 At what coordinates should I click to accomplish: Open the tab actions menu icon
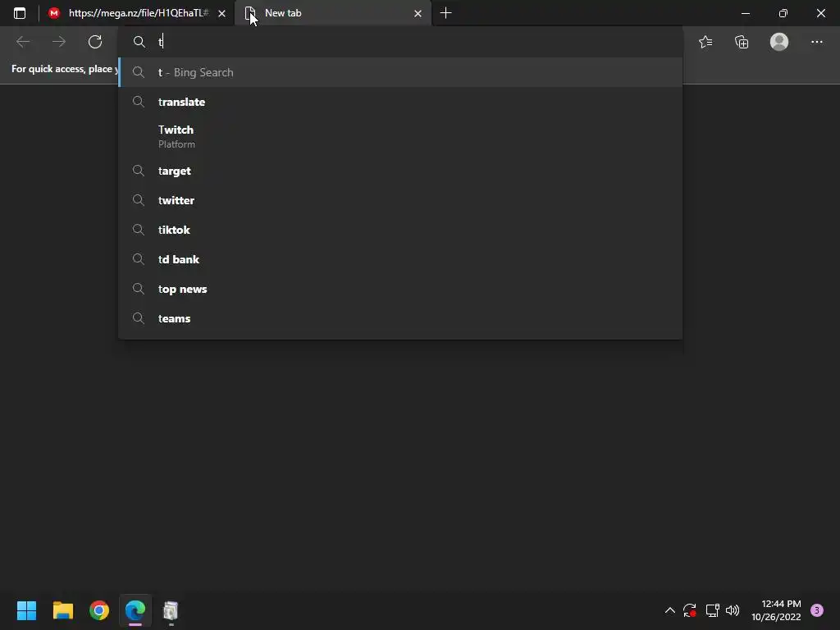tap(20, 13)
